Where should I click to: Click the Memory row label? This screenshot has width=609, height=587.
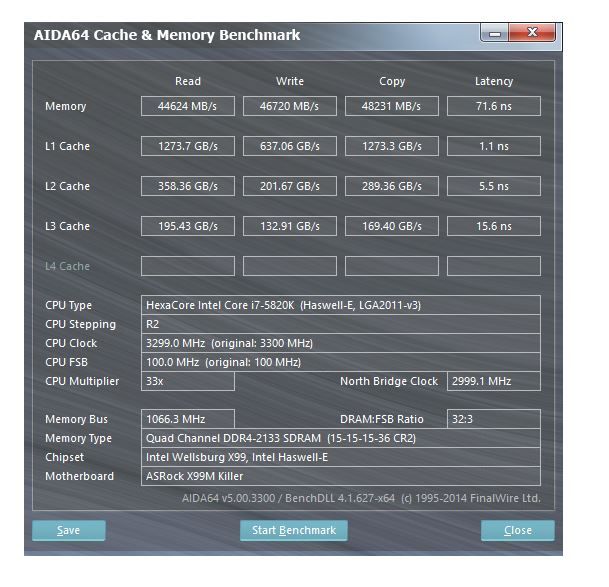tap(65, 106)
